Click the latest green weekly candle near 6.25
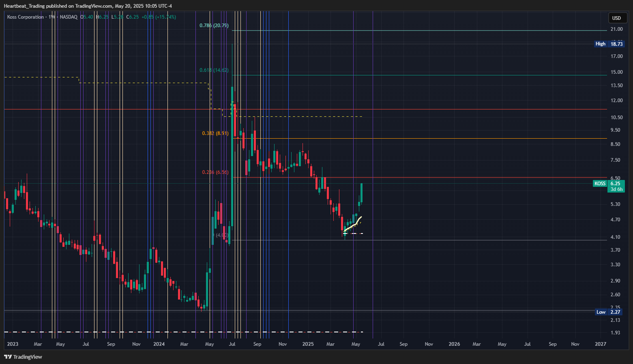 tap(361, 193)
